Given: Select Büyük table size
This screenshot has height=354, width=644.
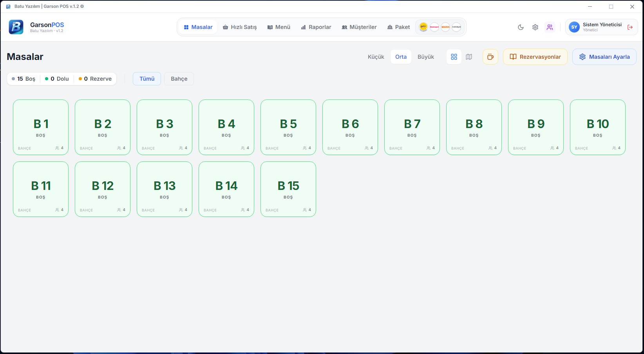Looking at the screenshot, I should (x=425, y=57).
